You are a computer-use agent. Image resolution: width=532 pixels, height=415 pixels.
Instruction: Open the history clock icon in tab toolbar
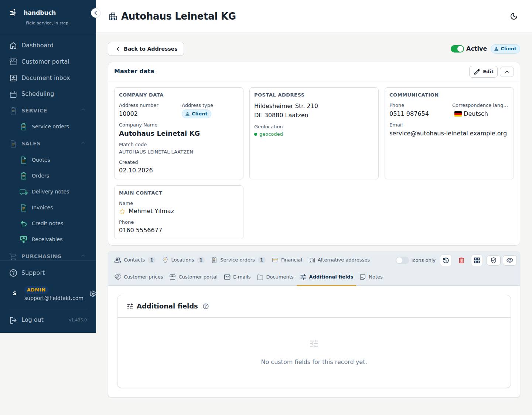pyautogui.click(x=446, y=260)
